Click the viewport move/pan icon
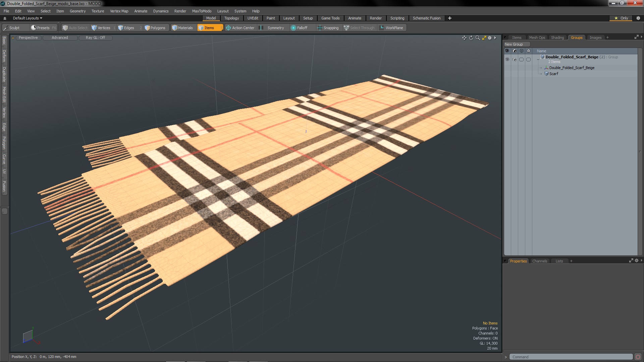This screenshot has width=644, height=362. (464, 38)
